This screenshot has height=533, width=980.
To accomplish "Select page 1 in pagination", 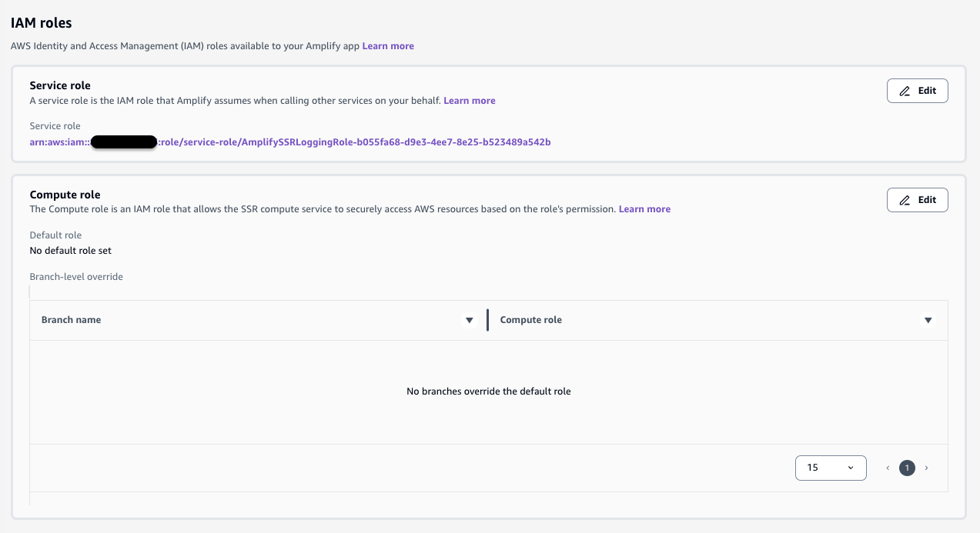I will (x=907, y=468).
